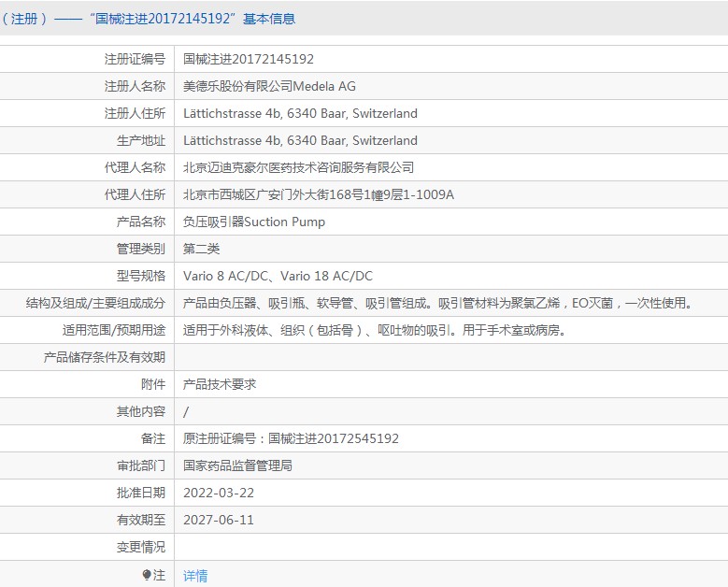728x587 pixels.
Task: Select registration number value 国械注进20172145192
Action: (249, 59)
